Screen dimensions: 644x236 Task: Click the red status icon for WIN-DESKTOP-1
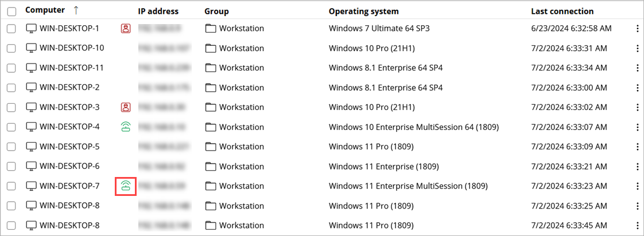[126, 28]
